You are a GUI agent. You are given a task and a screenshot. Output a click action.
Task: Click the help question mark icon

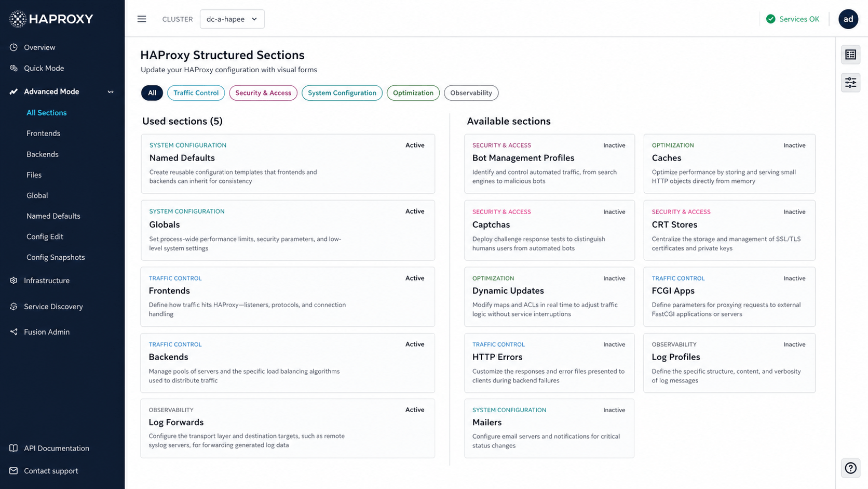(x=850, y=468)
